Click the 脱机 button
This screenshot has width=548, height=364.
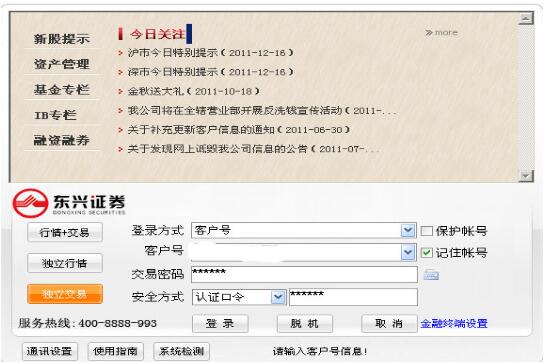pos(305,324)
